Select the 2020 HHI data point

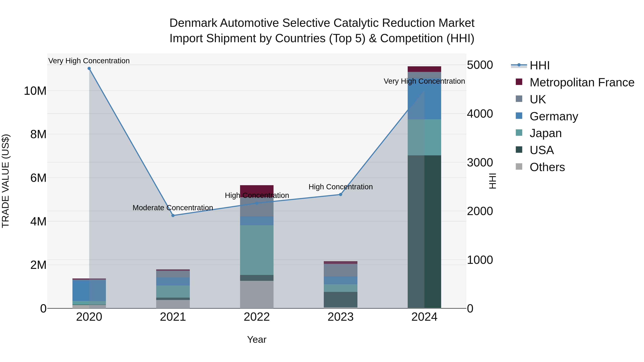point(89,68)
